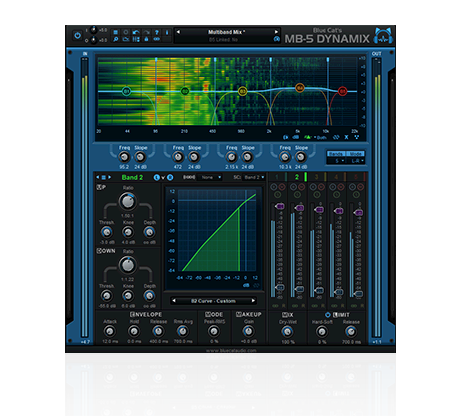The image size is (460, 416).
Task: Open the Mode dropdown showing L-R
Action: [356, 161]
